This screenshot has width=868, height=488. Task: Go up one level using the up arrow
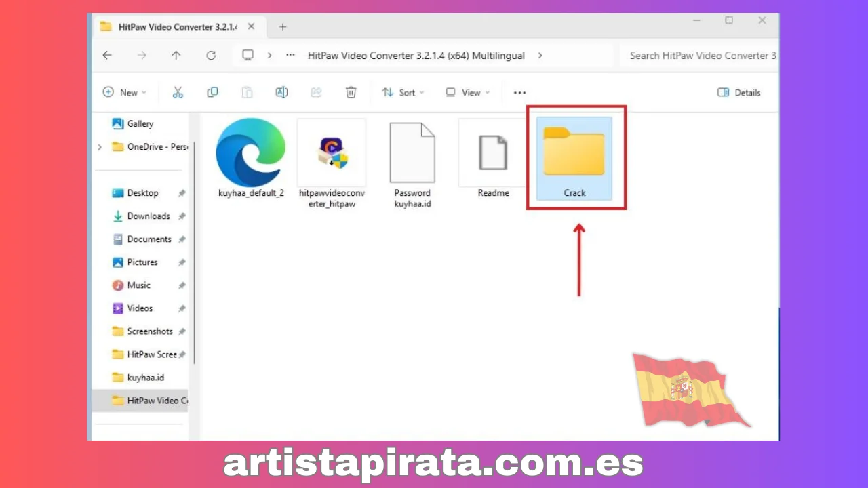[x=176, y=55]
